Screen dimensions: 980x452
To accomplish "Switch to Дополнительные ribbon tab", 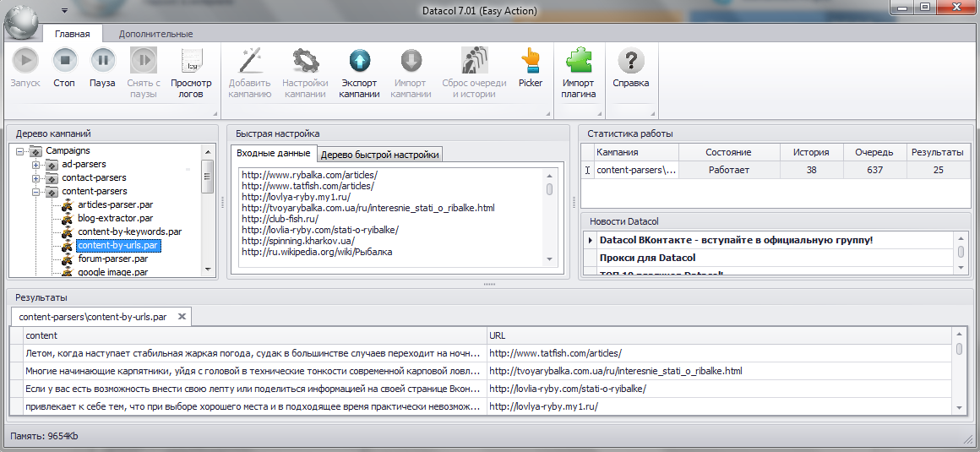I will click(155, 35).
